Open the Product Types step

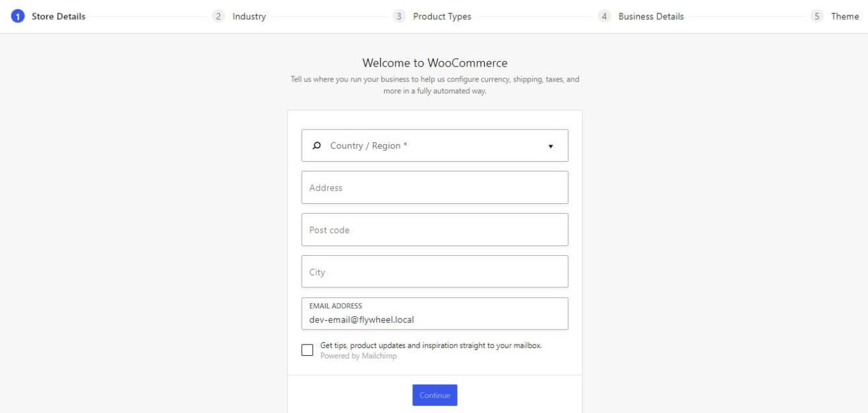(x=442, y=16)
